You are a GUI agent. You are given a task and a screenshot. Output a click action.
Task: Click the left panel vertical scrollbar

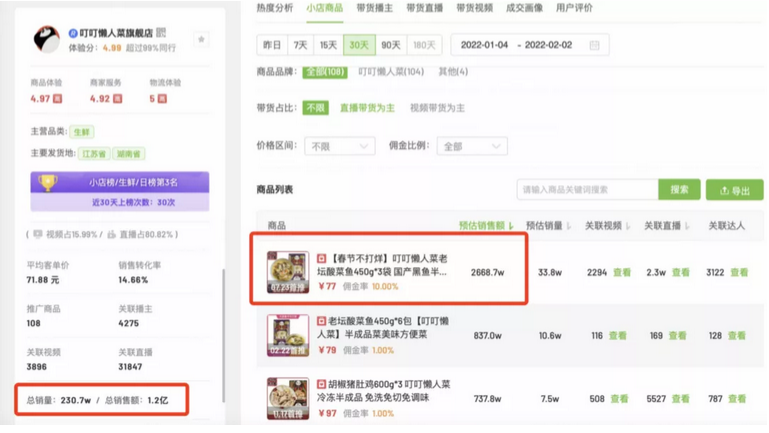pyautogui.click(x=224, y=336)
